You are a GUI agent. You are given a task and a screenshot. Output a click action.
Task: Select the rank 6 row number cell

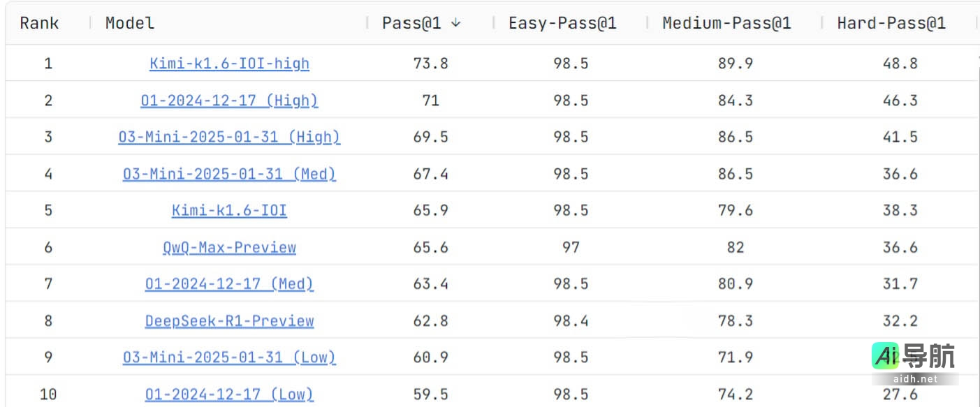point(48,247)
